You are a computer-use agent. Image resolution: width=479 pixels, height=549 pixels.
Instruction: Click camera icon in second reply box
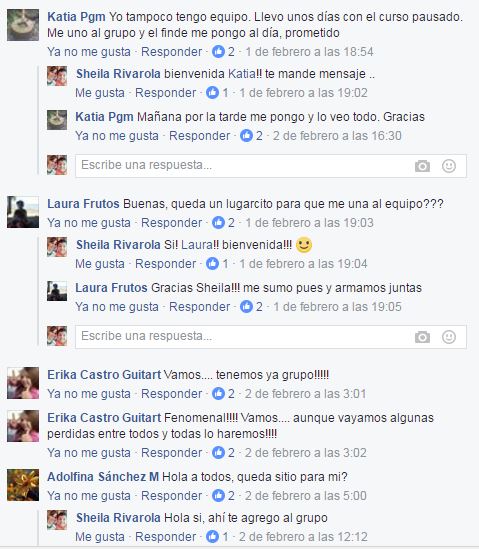coord(422,337)
